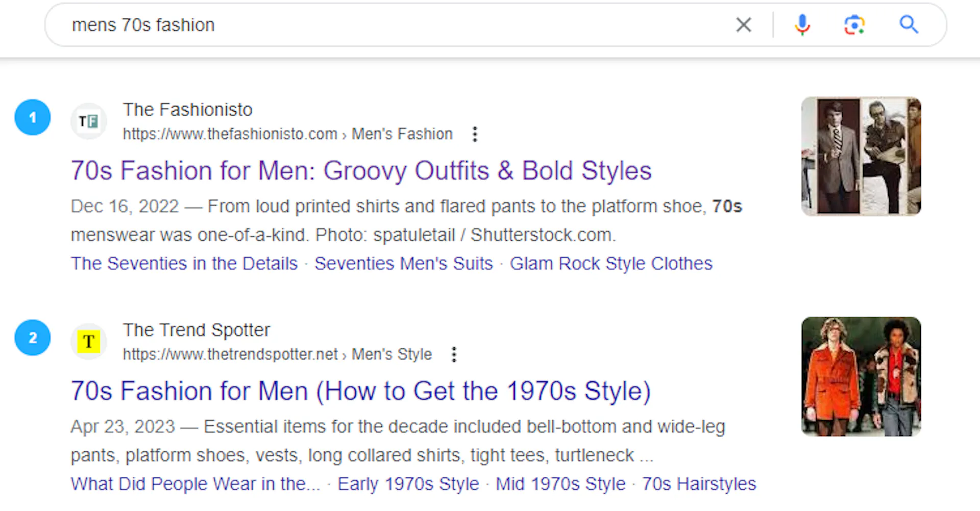980x511 pixels.
Task: Open The Trend Spotter site favicon
Action: tap(89, 342)
